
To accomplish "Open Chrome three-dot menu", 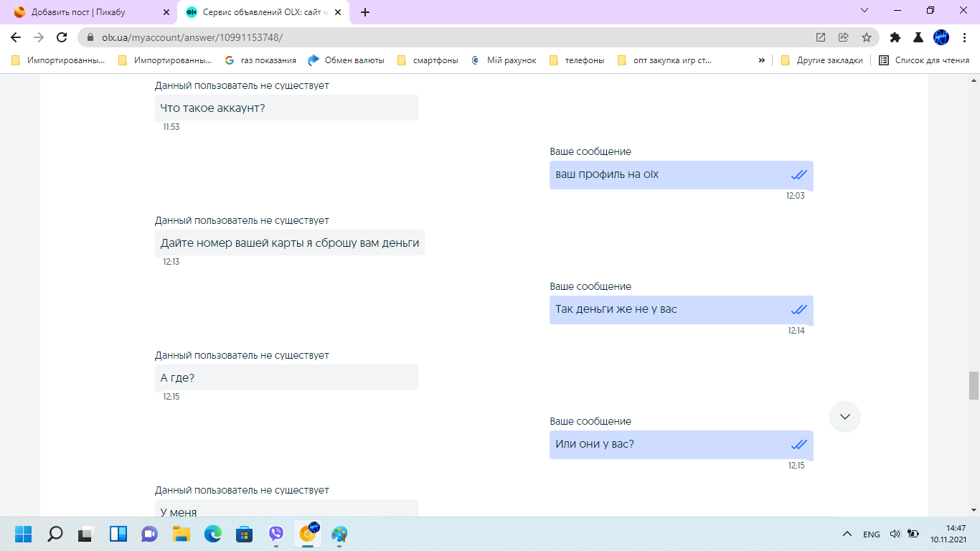I will (x=963, y=37).
